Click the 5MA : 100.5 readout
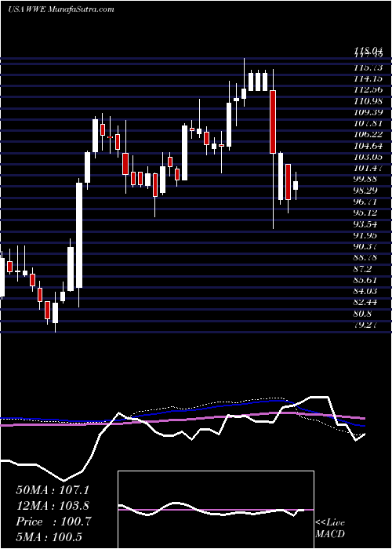Image resolution: width=392 pixels, height=549 pixels. [x=49, y=537]
